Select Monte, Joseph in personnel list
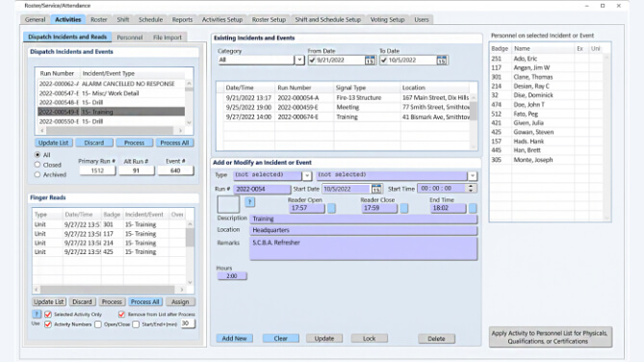 point(547,160)
